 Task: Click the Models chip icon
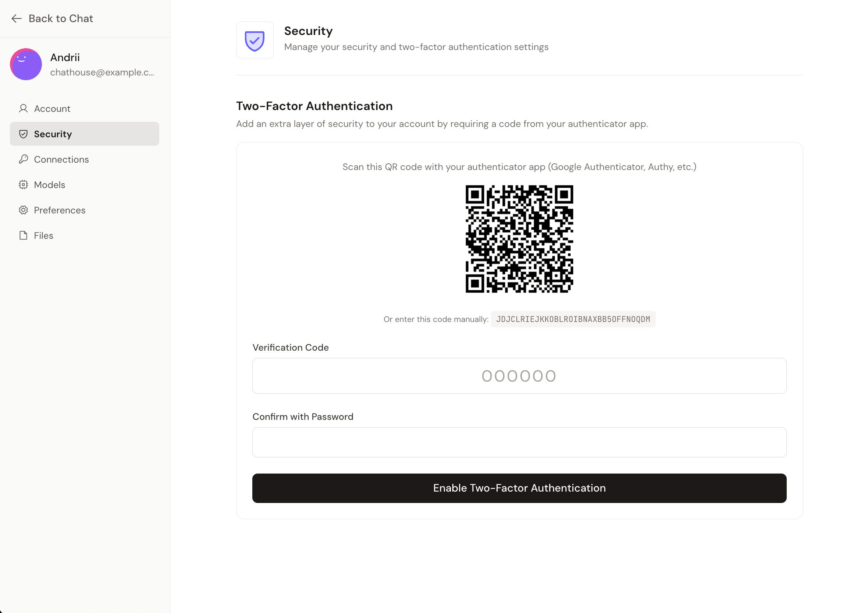click(24, 185)
